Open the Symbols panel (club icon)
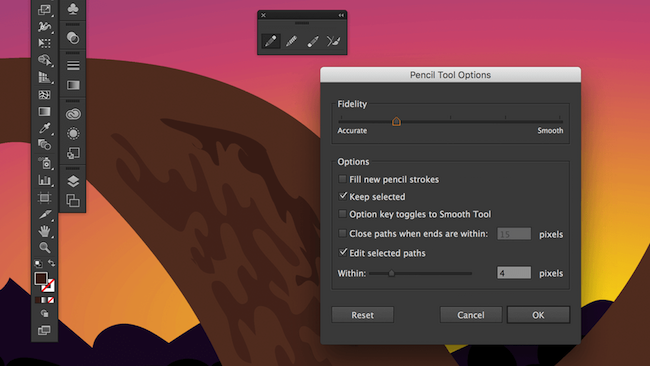The width and height of the screenshot is (650, 366). coord(73,9)
